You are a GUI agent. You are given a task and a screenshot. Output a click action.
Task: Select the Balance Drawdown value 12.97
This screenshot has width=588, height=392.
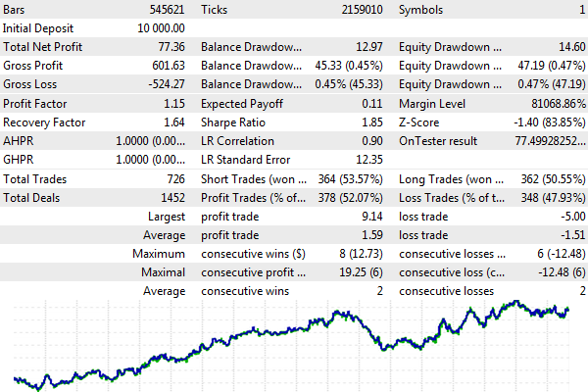[x=369, y=47]
